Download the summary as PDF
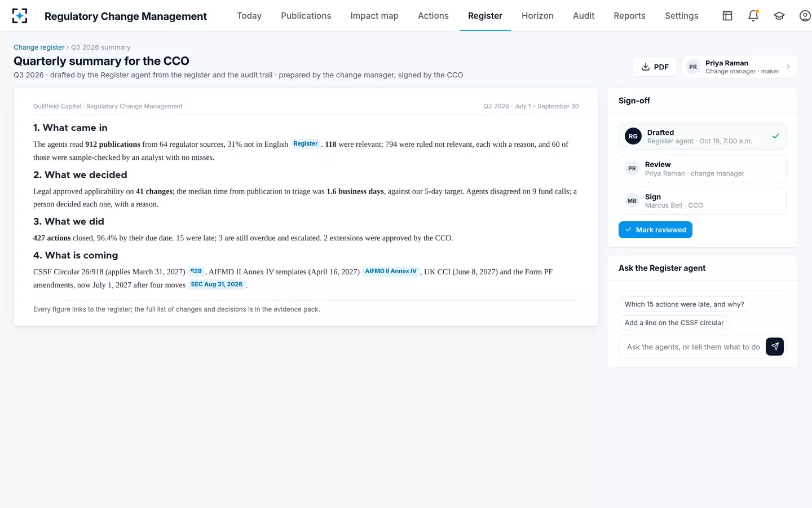812x508 pixels. [x=655, y=67]
